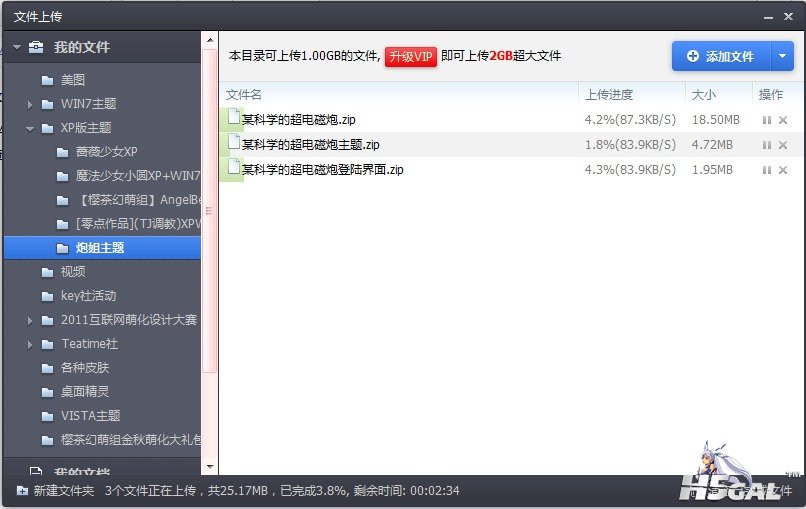This screenshot has height=509, width=806.
Task: Click the 添加文件 button
Action: [720, 56]
